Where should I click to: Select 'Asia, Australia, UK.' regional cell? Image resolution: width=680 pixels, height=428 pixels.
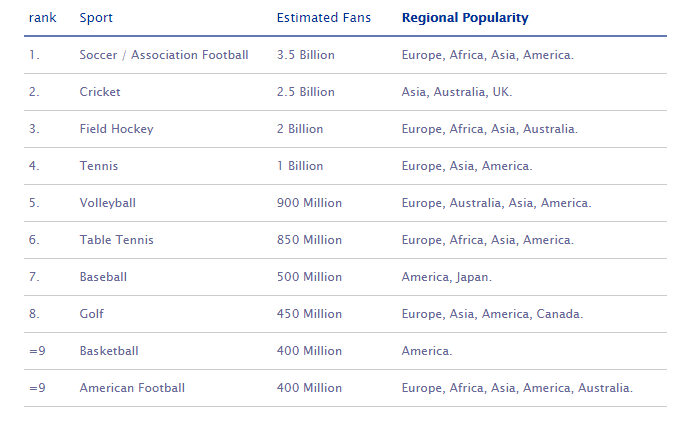click(x=456, y=92)
